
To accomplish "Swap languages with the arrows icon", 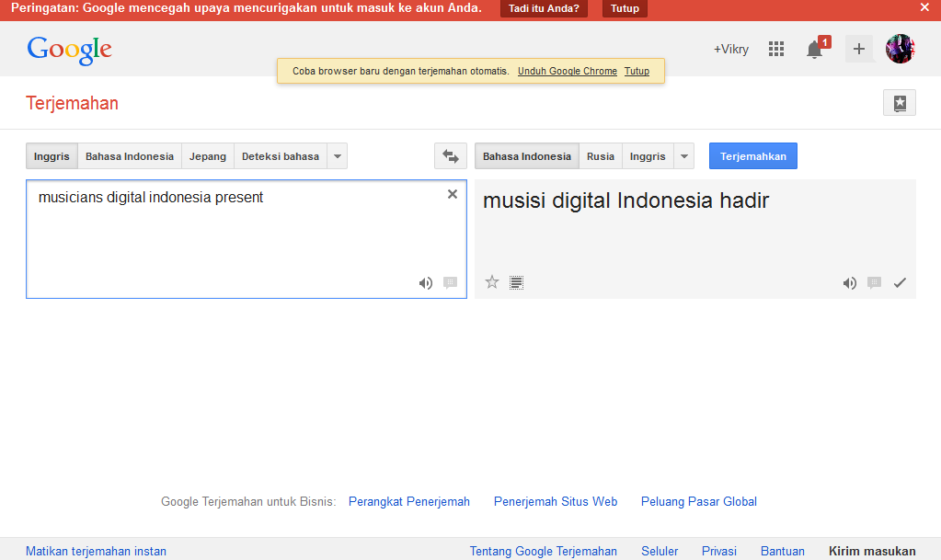I will click(451, 156).
